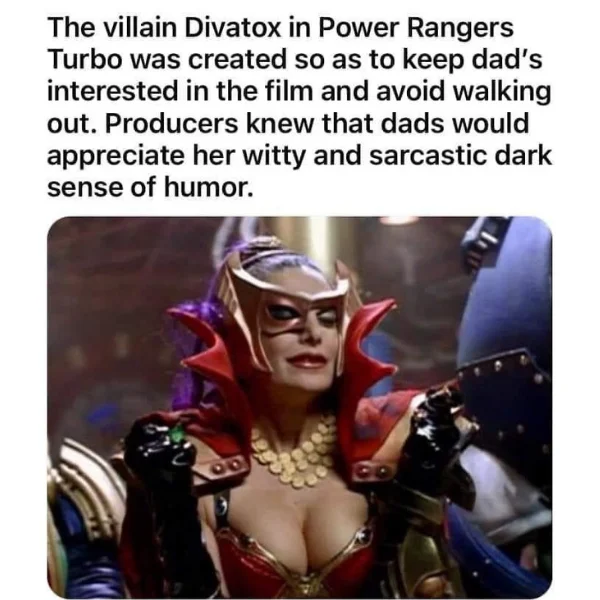Viewport: 600px width, 600px height.
Task: Click the gold coin necklace
Action: tap(293, 454)
